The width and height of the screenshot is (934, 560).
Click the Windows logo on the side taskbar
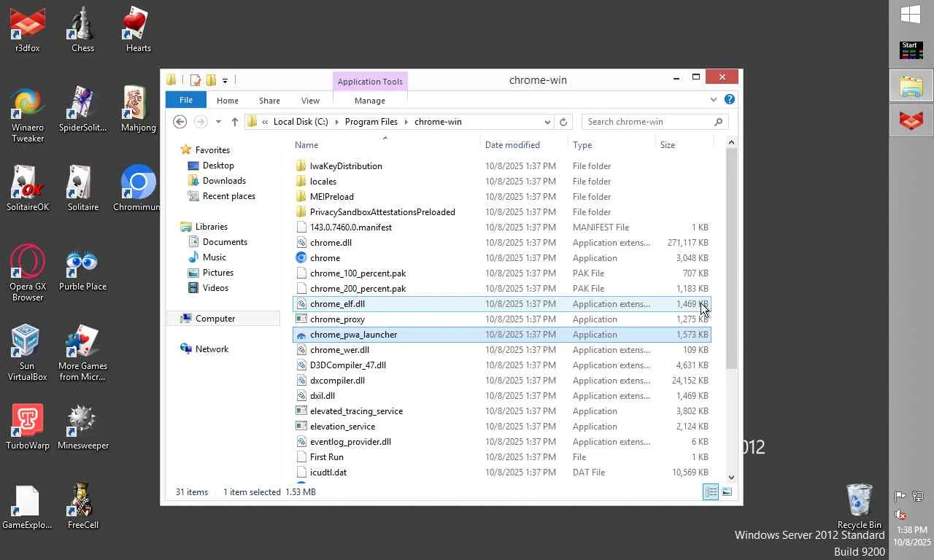911,15
